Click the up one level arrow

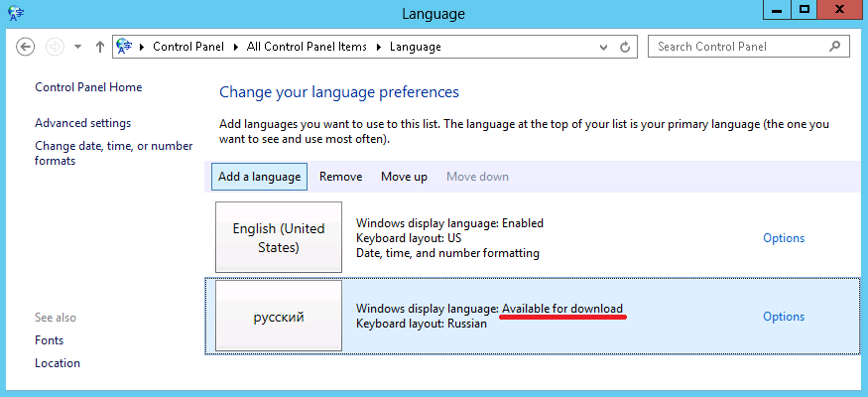point(100,47)
